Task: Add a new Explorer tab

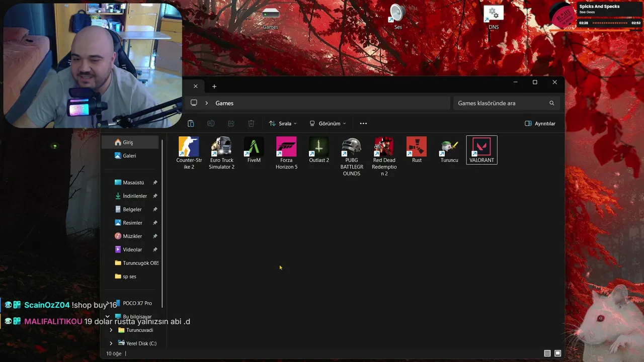Action: (x=214, y=86)
